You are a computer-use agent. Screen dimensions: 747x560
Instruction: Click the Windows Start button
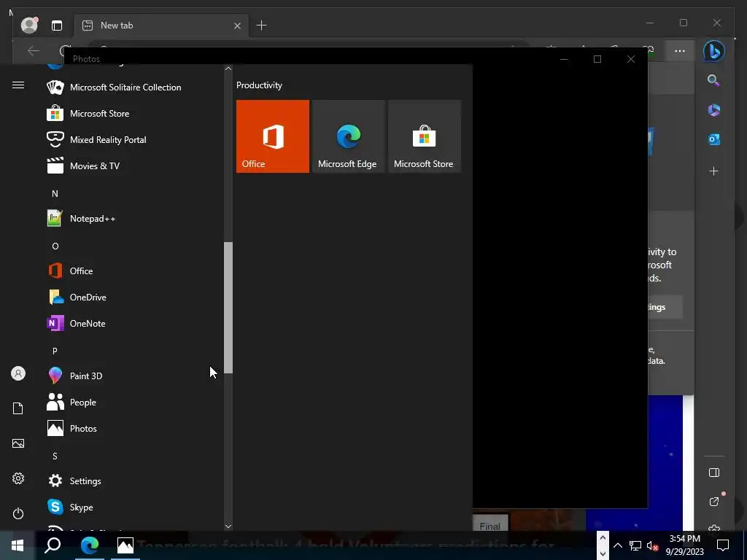(18, 545)
